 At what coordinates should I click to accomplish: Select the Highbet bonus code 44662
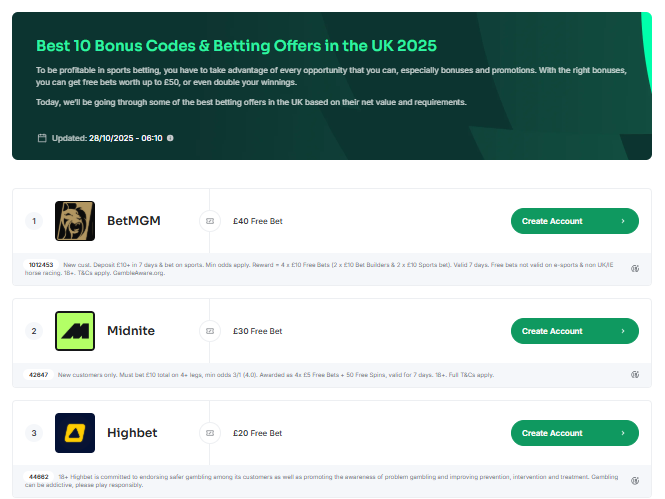point(39,477)
